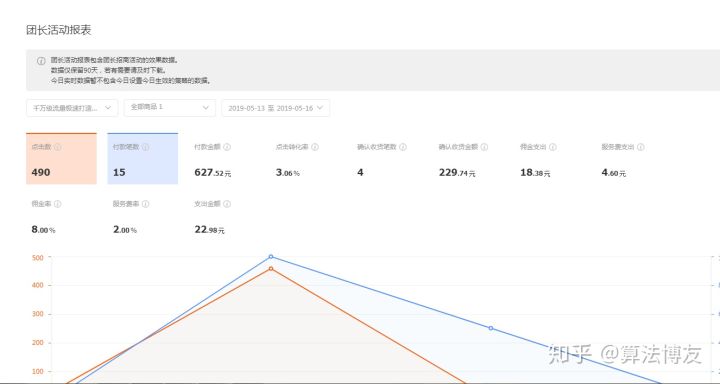
Task: Select the 付款金额 627.52元 metric card
Action: 224,158
